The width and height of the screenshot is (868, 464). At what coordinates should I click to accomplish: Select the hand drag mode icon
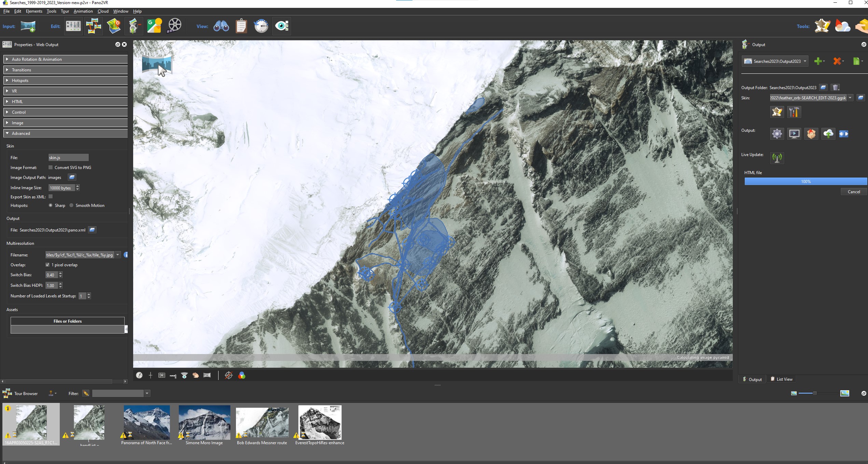click(196, 375)
